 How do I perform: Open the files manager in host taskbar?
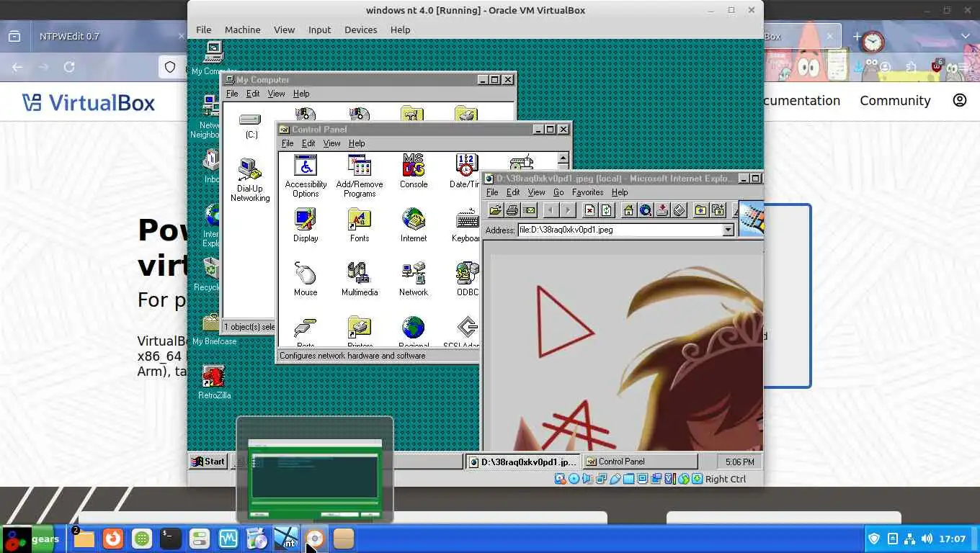click(x=84, y=538)
